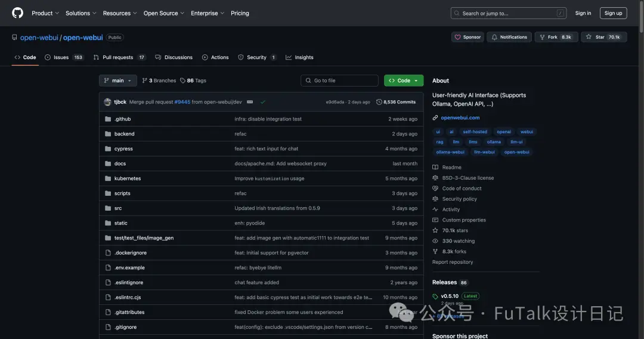The height and width of the screenshot is (339, 644).
Task: Click the GitHub logo icon
Action: click(18, 13)
